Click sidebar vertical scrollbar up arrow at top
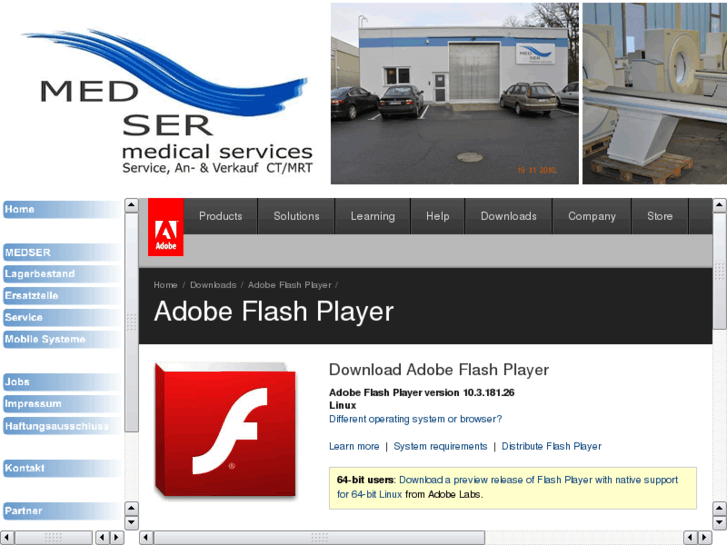This screenshot has height=545, width=727. tap(132, 205)
